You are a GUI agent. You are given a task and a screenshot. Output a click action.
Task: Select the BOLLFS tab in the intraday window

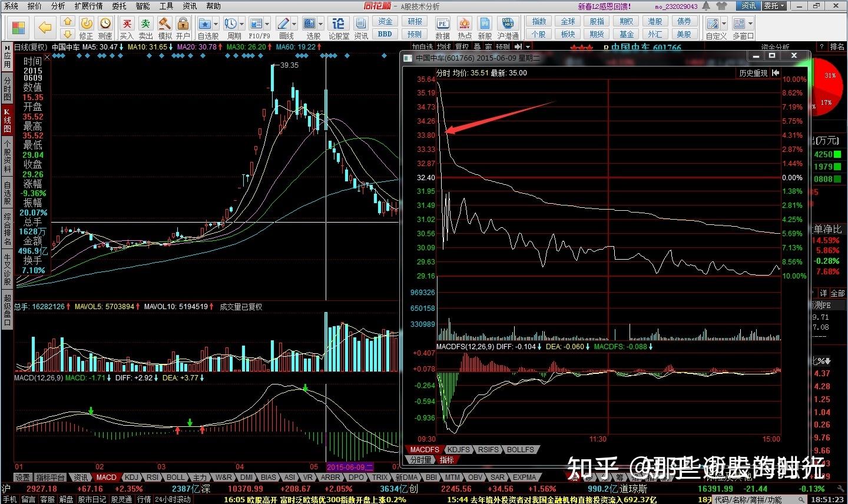[x=521, y=449]
